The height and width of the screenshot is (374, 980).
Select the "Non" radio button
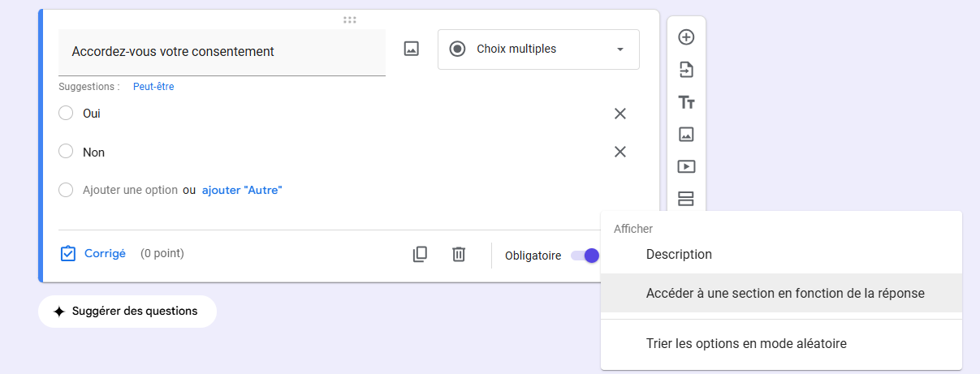(66, 152)
